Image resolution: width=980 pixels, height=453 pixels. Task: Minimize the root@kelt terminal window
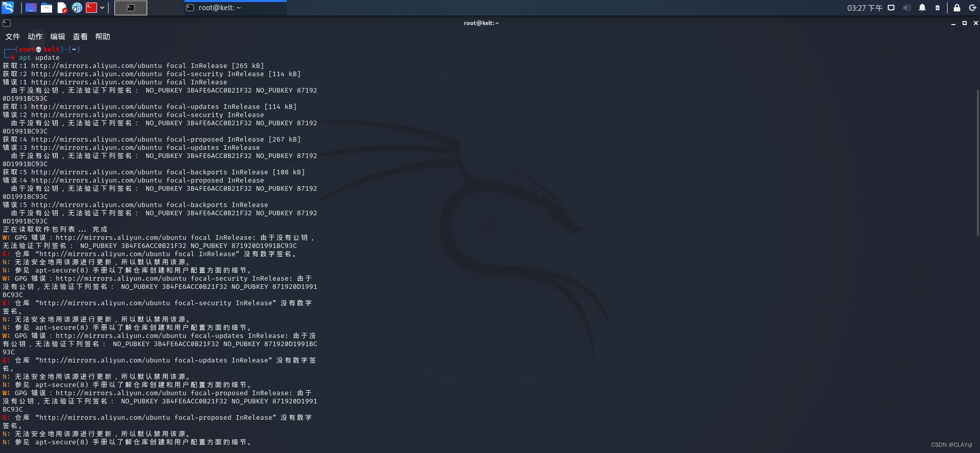point(953,23)
